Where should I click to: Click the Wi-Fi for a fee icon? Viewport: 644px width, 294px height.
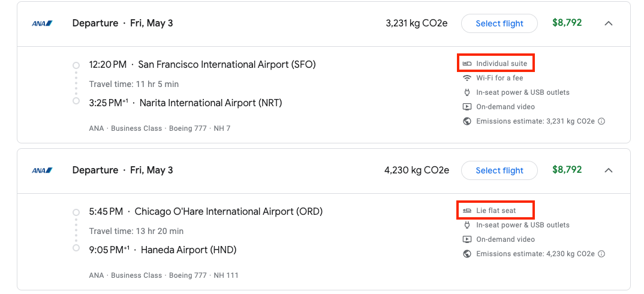click(x=467, y=78)
